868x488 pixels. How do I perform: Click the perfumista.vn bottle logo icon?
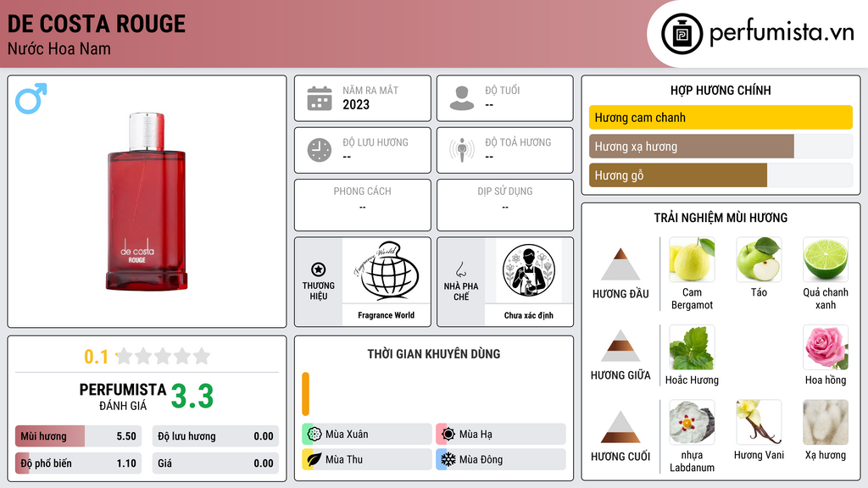(682, 34)
